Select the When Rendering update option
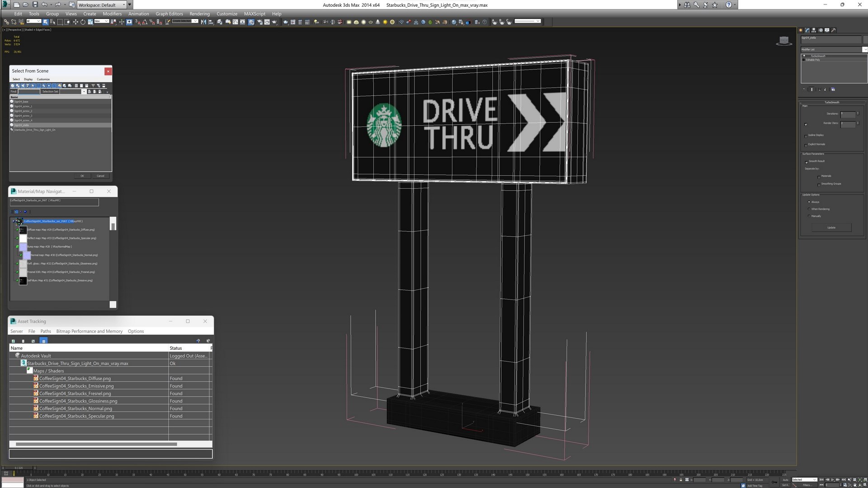 (809, 209)
